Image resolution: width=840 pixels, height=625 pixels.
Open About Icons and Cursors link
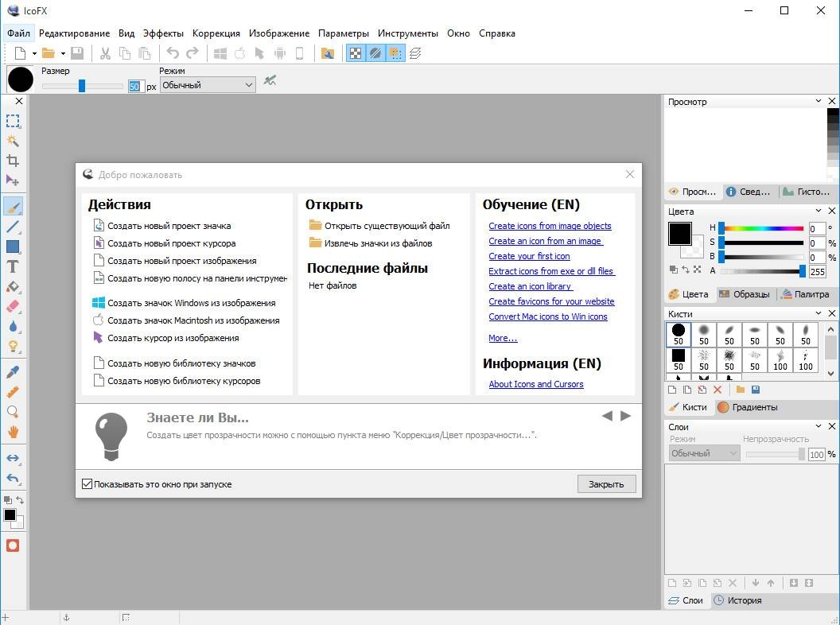coord(535,384)
